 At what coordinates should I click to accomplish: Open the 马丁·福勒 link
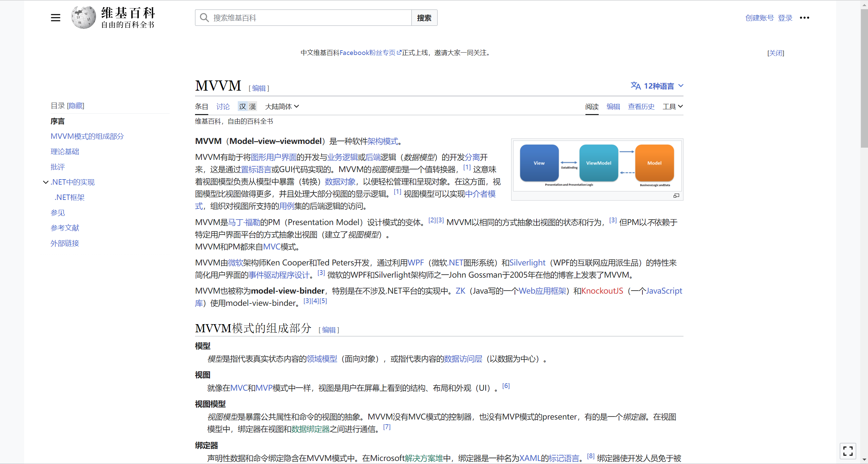[244, 222]
